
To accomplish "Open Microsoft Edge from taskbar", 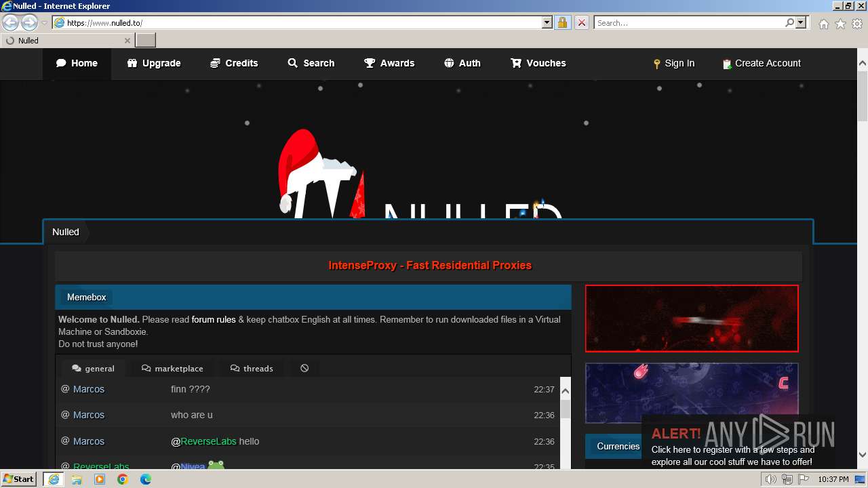I will pos(146,479).
